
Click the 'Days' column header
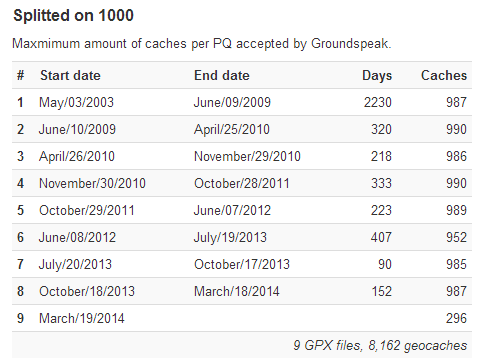point(377,76)
